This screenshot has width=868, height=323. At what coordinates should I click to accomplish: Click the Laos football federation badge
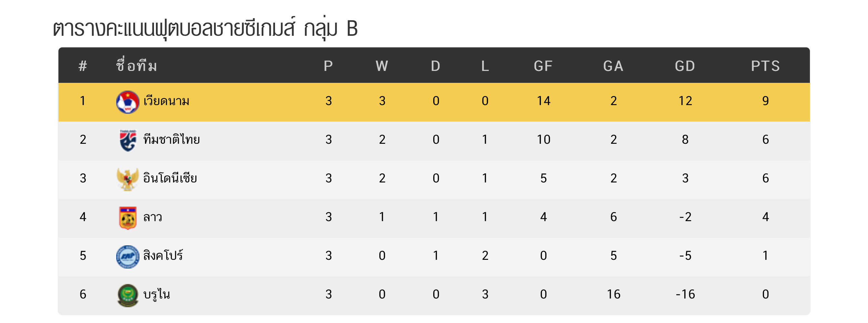click(x=128, y=218)
